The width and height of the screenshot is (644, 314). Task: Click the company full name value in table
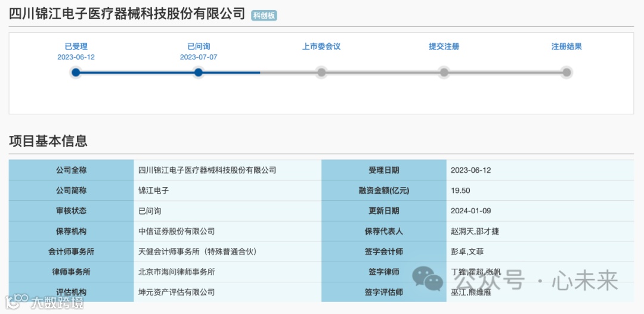pyautogui.click(x=208, y=170)
